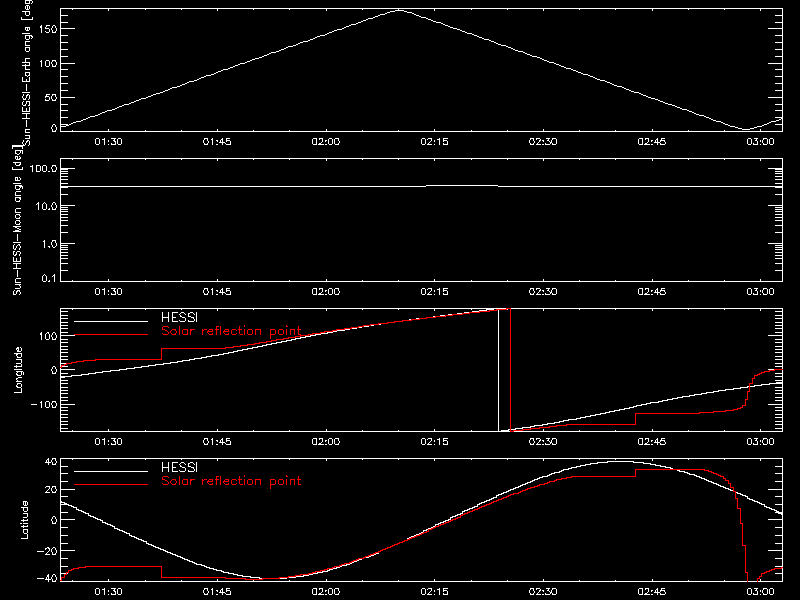Click the Earth angle curve peak near 02:10
The width and height of the screenshot is (800, 600).
pyautogui.click(x=399, y=10)
